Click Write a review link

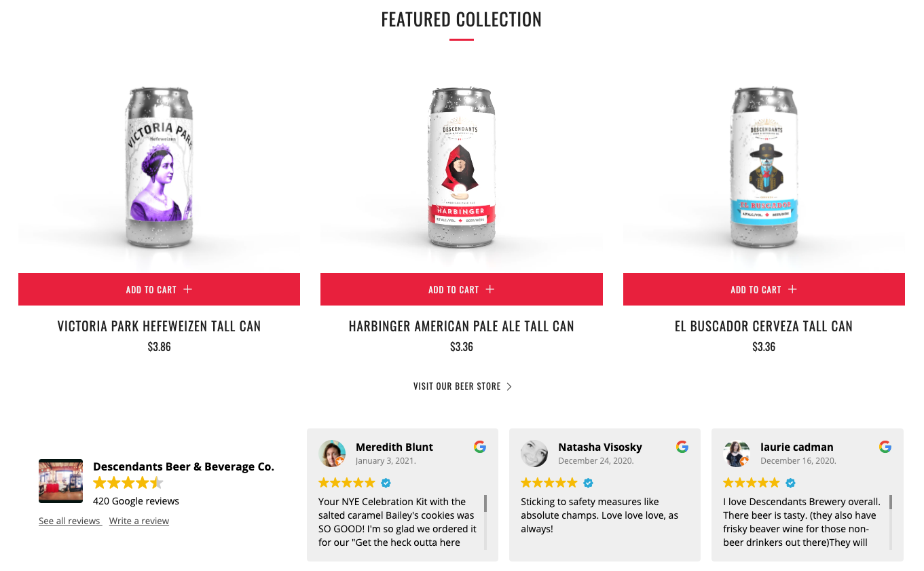[139, 521]
